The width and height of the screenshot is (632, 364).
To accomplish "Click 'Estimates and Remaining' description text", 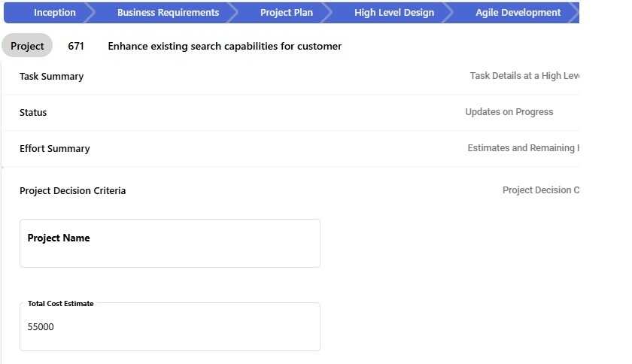I will point(522,148).
